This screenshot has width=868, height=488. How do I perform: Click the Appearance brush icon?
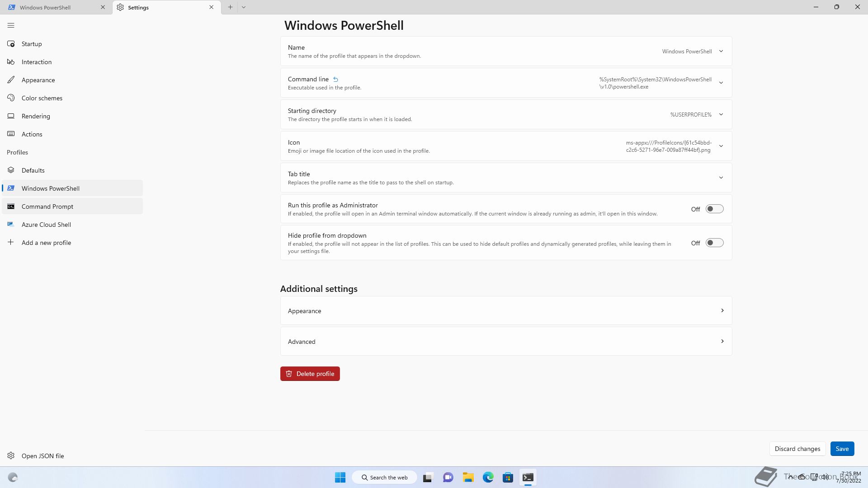11,80
